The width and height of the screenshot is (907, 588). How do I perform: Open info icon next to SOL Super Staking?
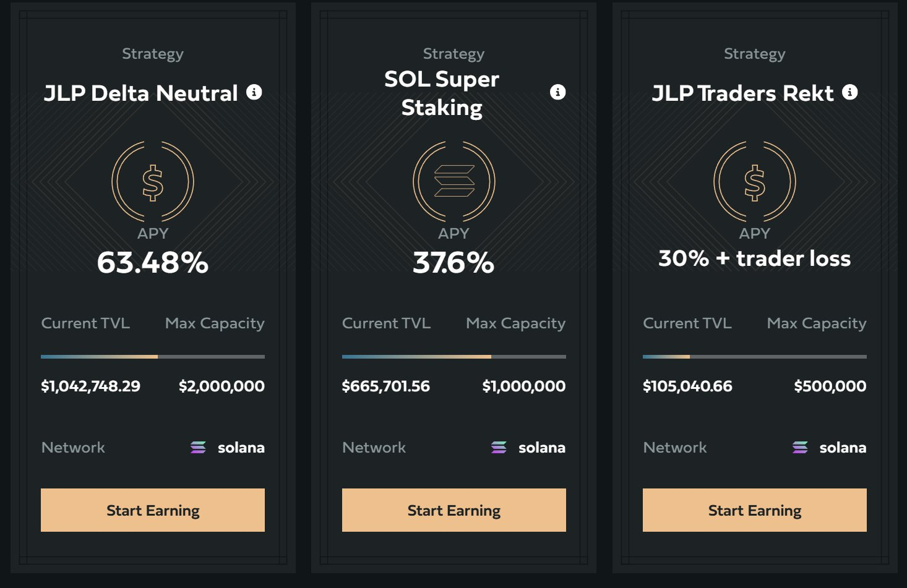point(557,92)
